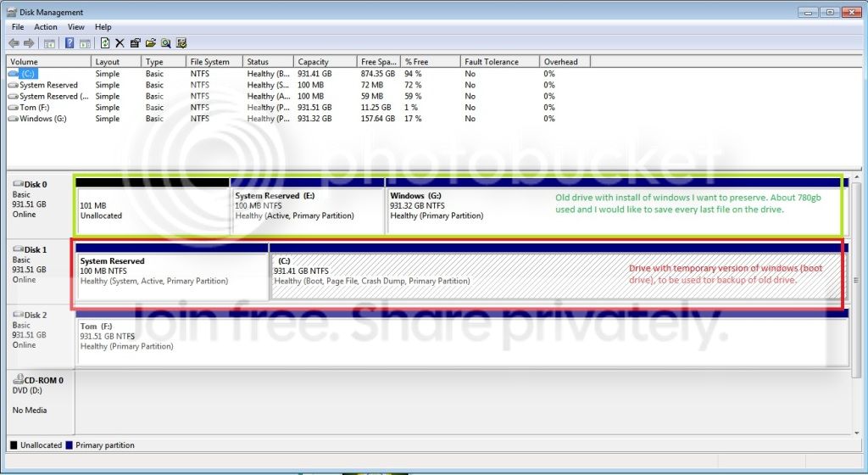
Task: Click the Disk 0 label panel
Action: click(x=41, y=206)
